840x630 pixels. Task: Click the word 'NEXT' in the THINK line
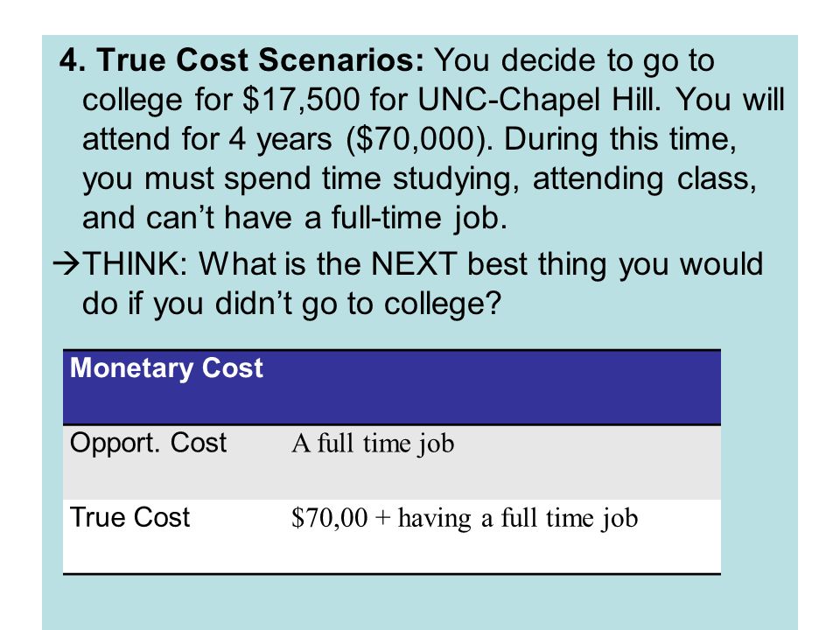click(x=414, y=264)
